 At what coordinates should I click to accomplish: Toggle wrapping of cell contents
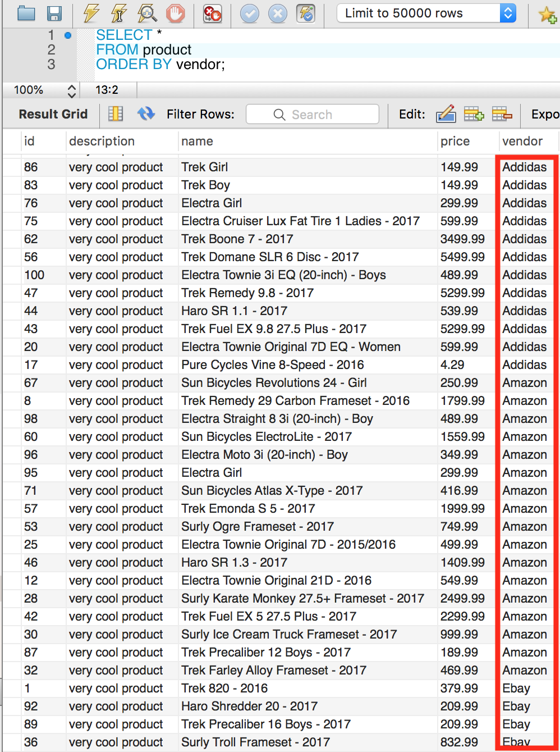[x=116, y=114]
